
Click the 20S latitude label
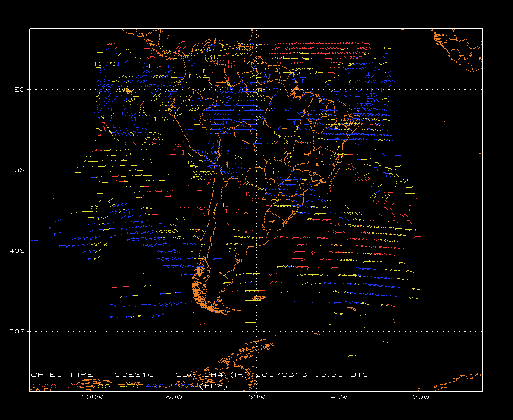coord(17,170)
